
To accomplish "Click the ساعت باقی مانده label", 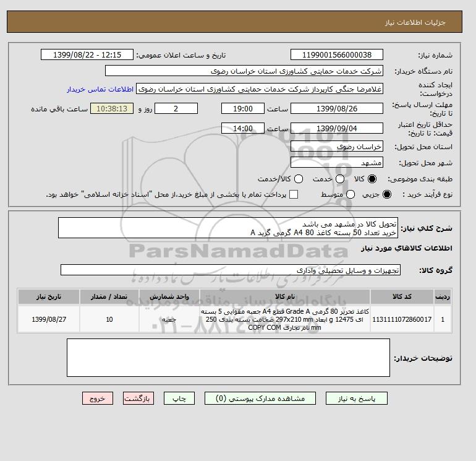I will 59,109.
